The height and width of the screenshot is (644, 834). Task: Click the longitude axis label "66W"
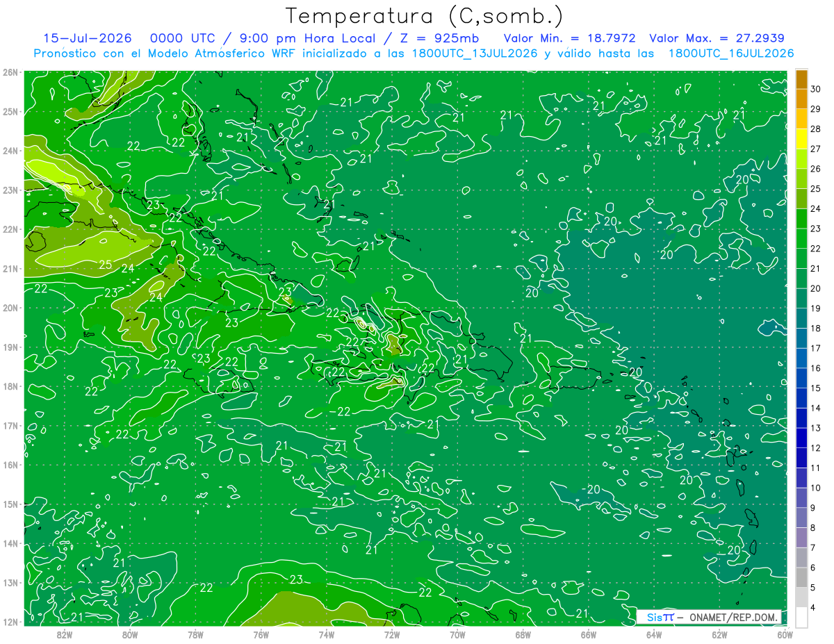click(589, 635)
